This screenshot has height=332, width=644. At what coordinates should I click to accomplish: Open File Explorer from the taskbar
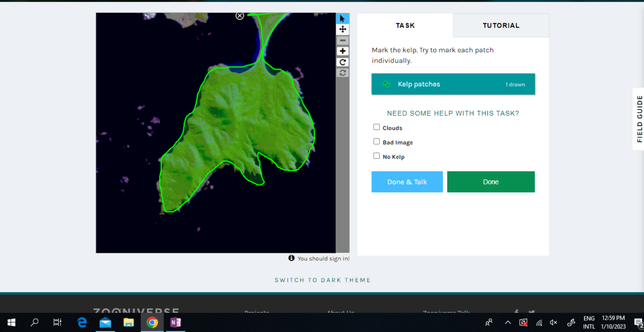[x=129, y=322]
